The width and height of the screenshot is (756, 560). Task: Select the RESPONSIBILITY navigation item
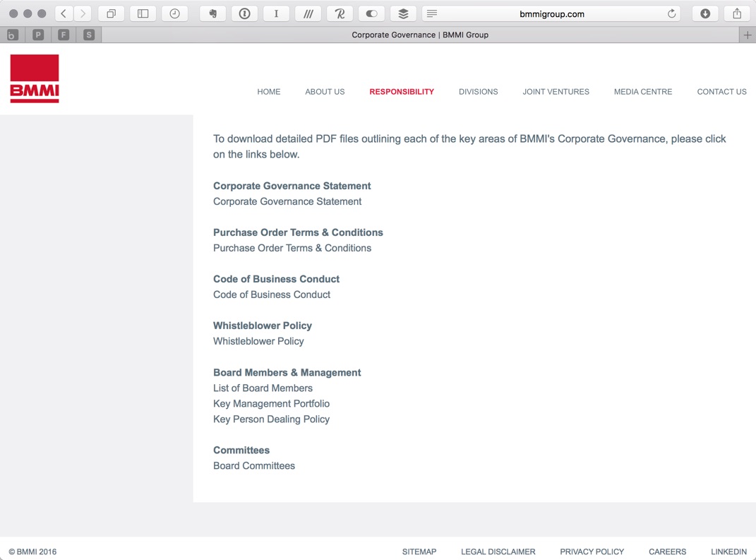click(402, 92)
